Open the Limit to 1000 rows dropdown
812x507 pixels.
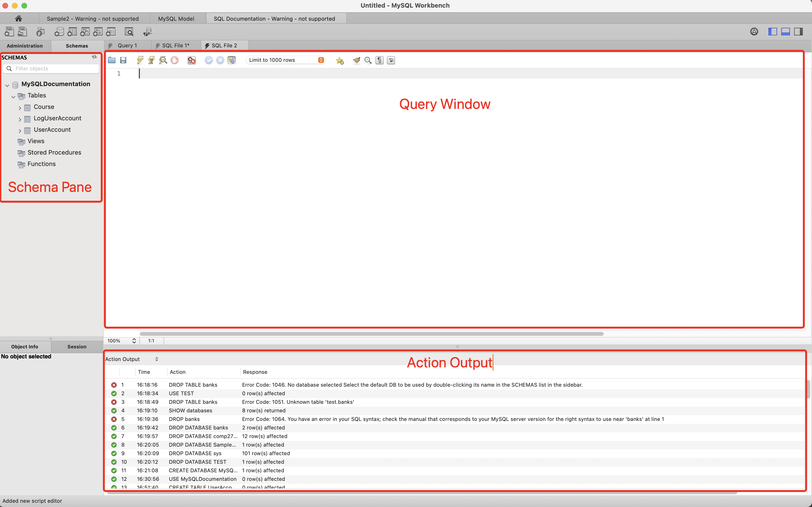click(285, 60)
